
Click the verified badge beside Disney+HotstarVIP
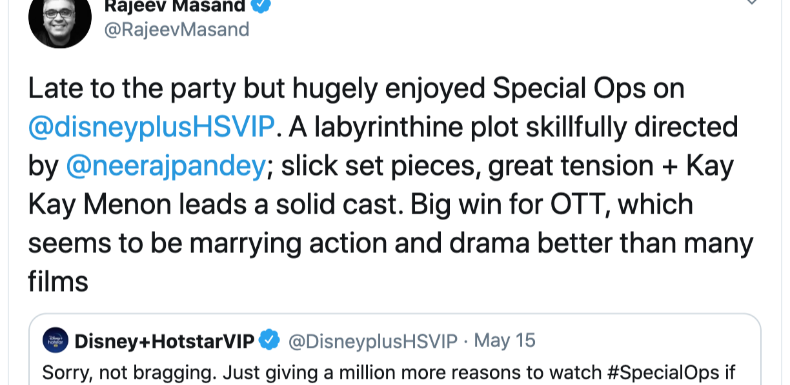(269, 340)
